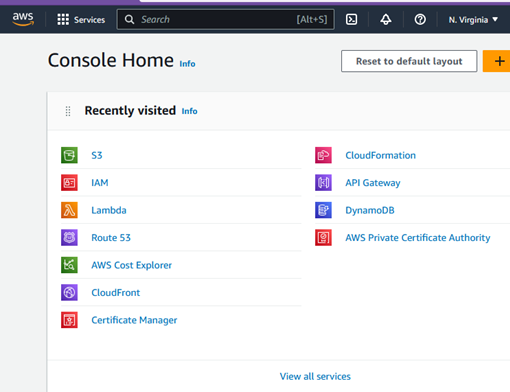Open the notifications bell
The height and width of the screenshot is (392, 510).
386,19
